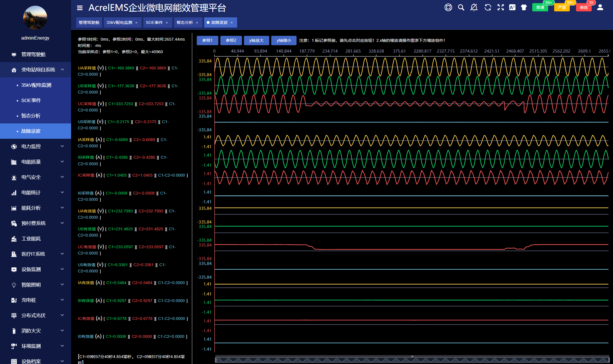The image size is (613, 364).
Task: Open the search magnifier icon
Action: (461, 7)
